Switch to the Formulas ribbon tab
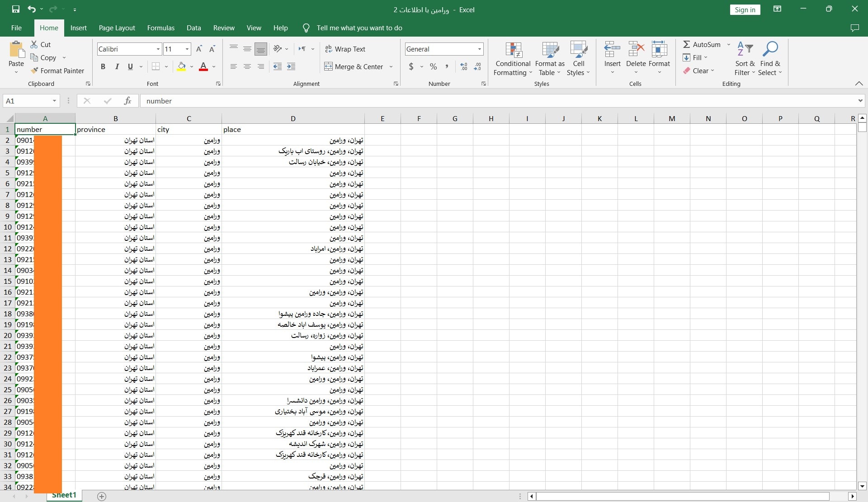Image resolution: width=868 pixels, height=502 pixels. (160, 28)
